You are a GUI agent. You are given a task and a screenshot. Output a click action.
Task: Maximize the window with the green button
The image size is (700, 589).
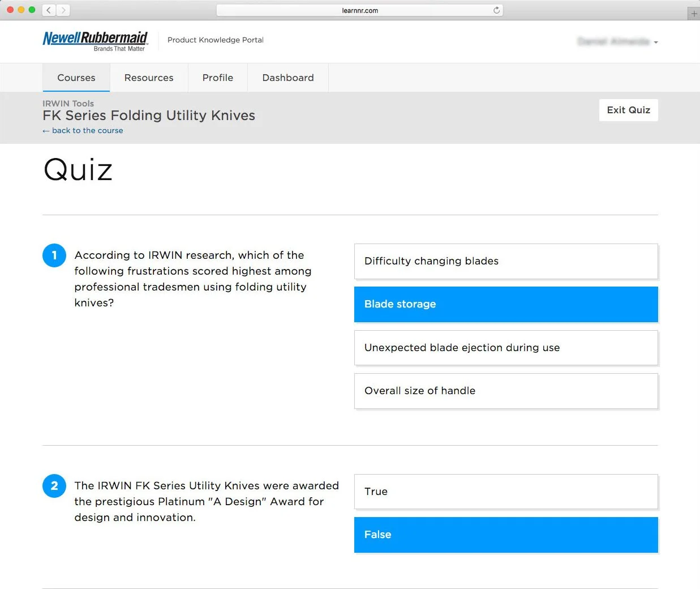(x=32, y=10)
